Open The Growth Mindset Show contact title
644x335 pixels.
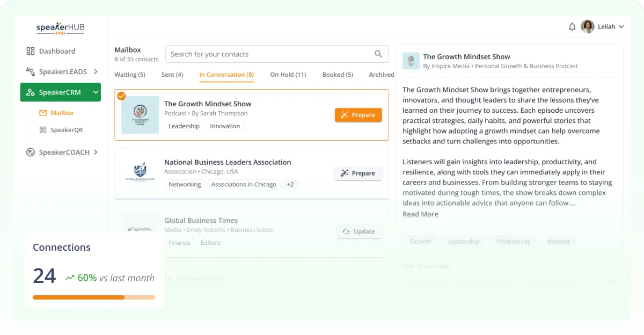click(x=208, y=104)
